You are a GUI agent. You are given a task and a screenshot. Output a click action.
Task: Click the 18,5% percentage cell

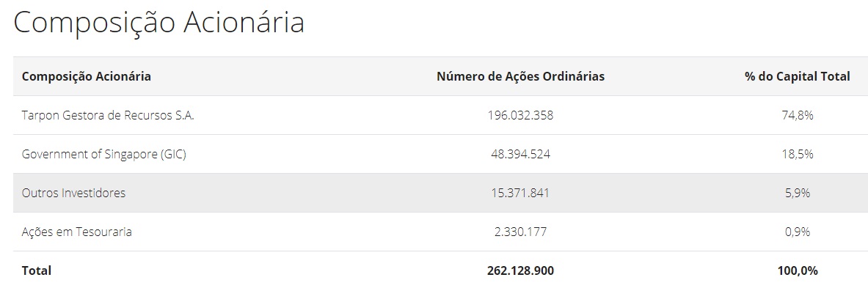[798, 155]
